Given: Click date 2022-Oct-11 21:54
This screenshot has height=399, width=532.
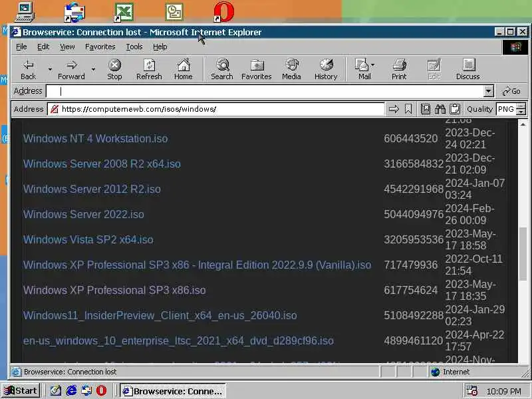Looking at the screenshot, I should (x=473, y=265).
